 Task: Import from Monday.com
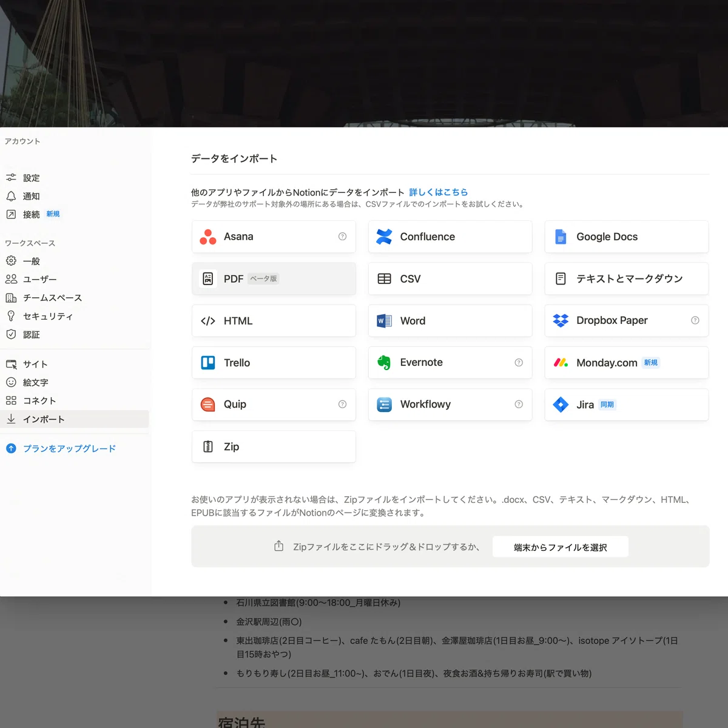[627, 363]
